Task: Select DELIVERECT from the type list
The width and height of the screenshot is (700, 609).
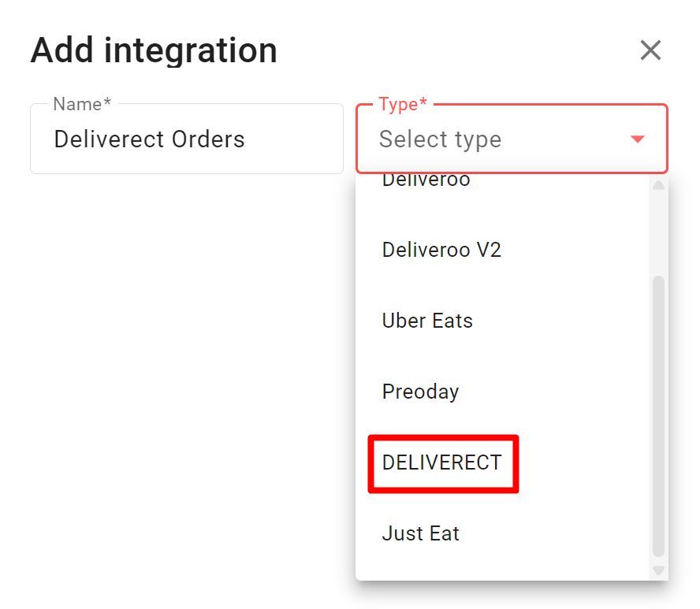Action: (442, 463)
